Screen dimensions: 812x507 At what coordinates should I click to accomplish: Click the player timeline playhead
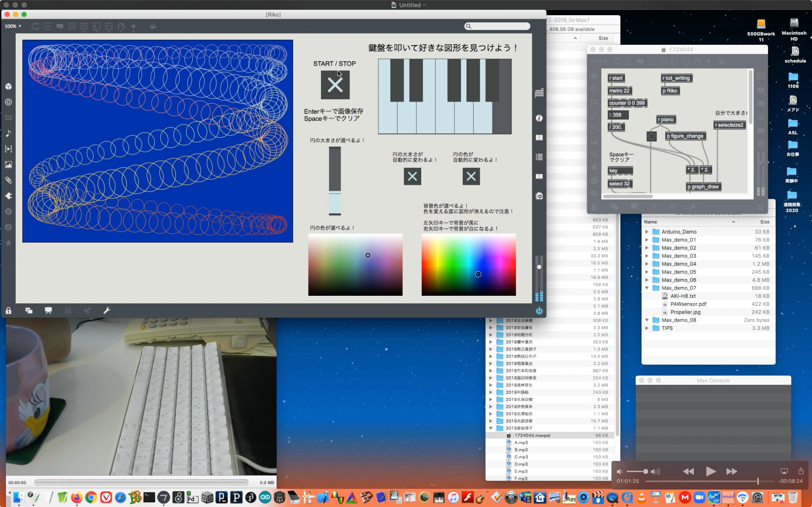tap(758, 481)
